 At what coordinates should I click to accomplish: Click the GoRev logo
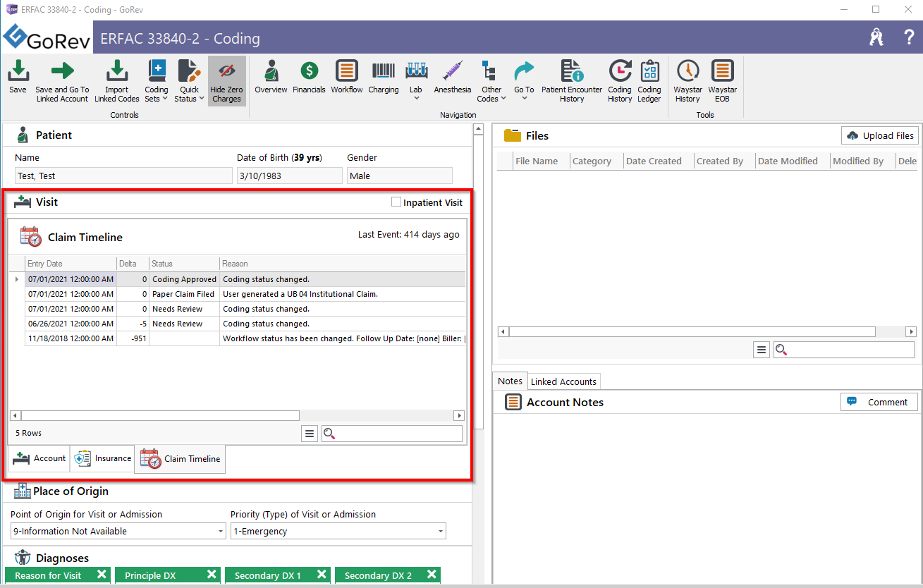[46, 37]
